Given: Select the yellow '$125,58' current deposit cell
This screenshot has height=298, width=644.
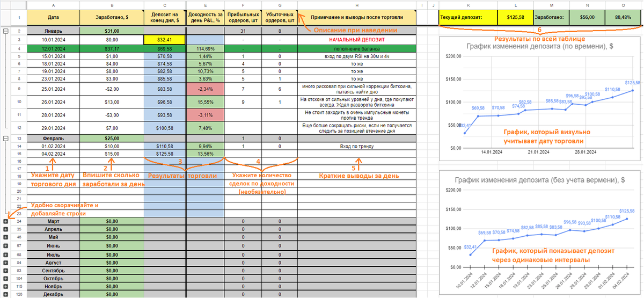Looking at the screenshot, I should 516,18.
